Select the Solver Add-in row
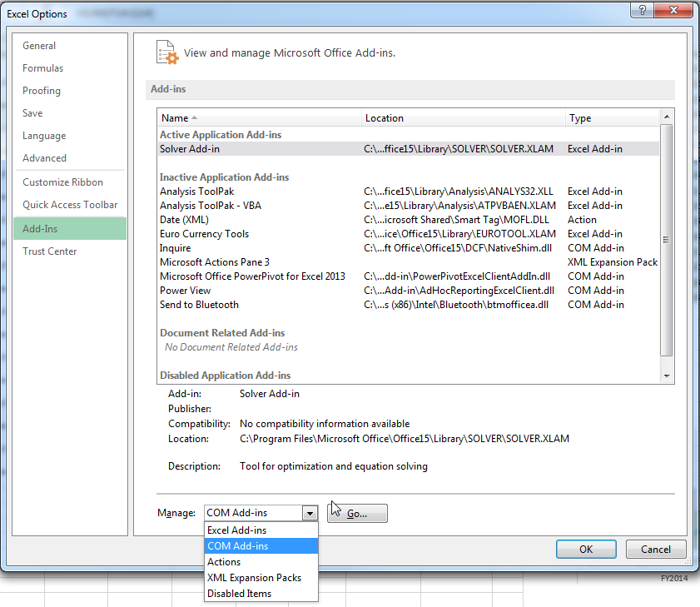Viewport: 700px width, 607px height. click(409, 149)
